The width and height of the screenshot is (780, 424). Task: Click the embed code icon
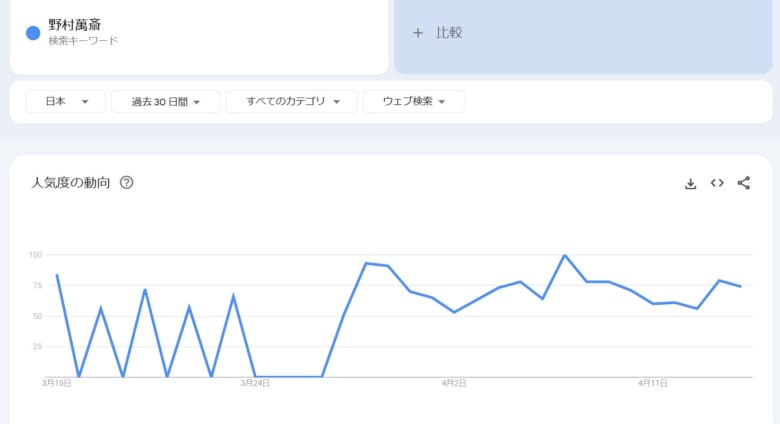(717, 183)
